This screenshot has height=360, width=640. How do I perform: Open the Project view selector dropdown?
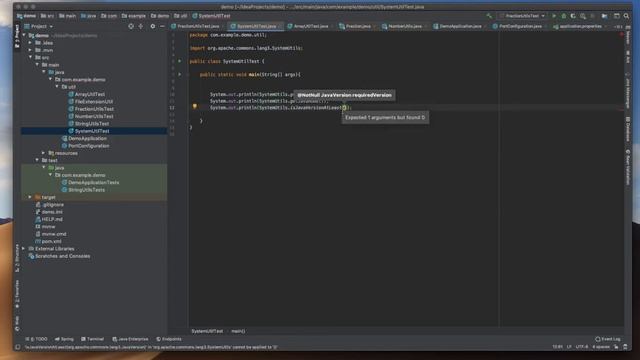coord(39,27)
